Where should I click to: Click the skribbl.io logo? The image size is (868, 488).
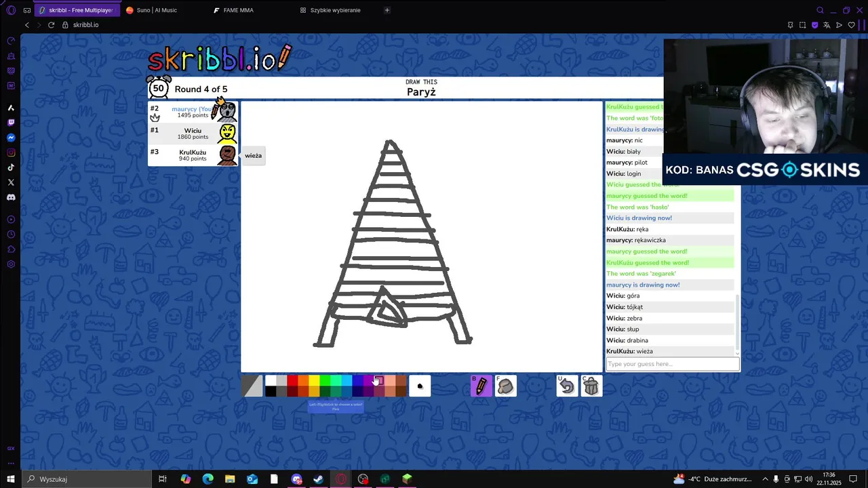tap(220, 60)
